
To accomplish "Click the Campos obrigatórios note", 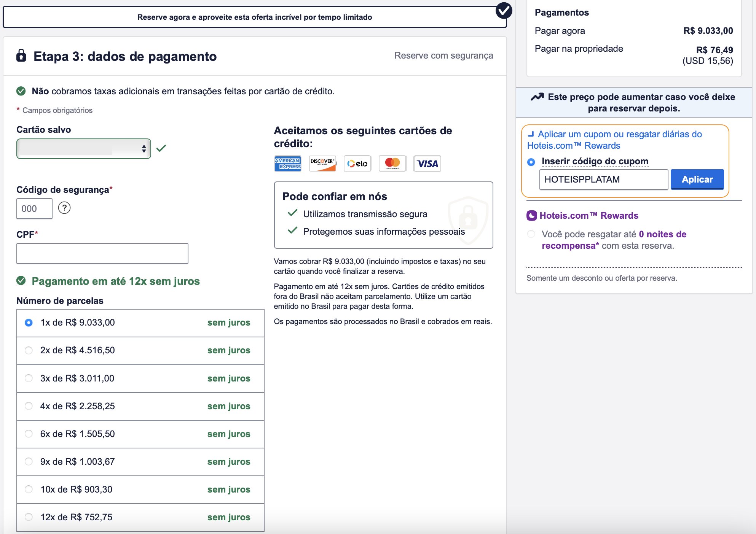I will click(57, 110).
